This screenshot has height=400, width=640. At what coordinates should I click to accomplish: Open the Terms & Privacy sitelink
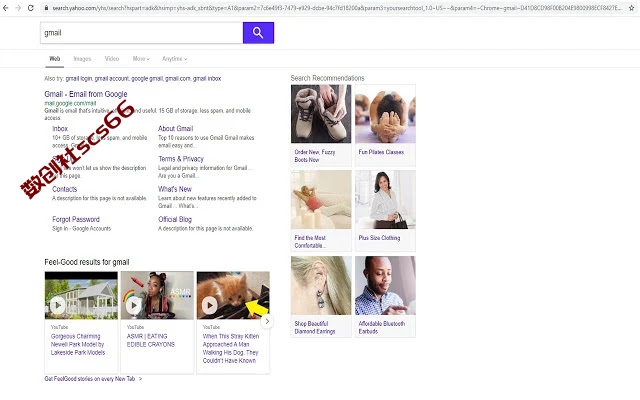(181, 159)
